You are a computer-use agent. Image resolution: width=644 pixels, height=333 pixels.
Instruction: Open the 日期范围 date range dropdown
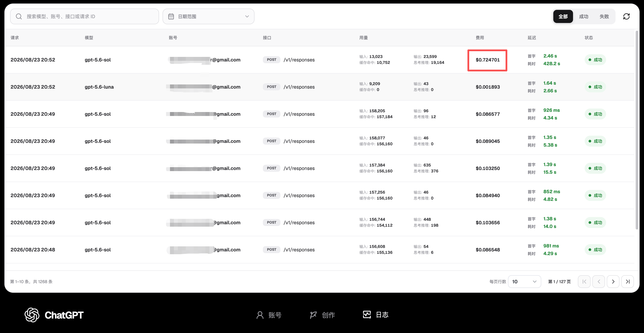(x=209, y=16)
